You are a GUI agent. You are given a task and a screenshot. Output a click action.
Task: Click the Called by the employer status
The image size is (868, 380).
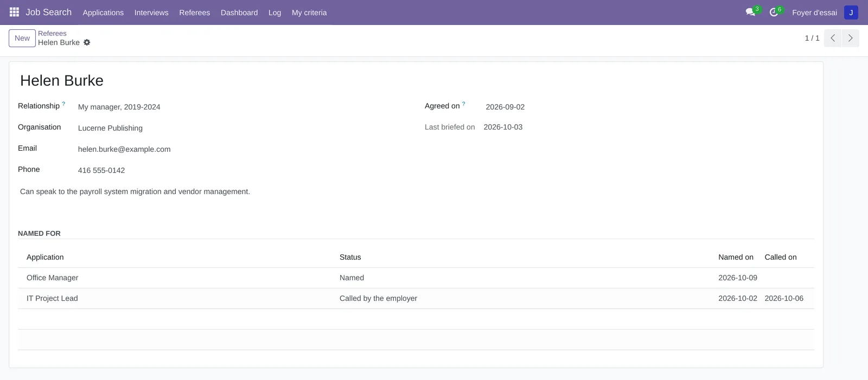tap(378, 298)
